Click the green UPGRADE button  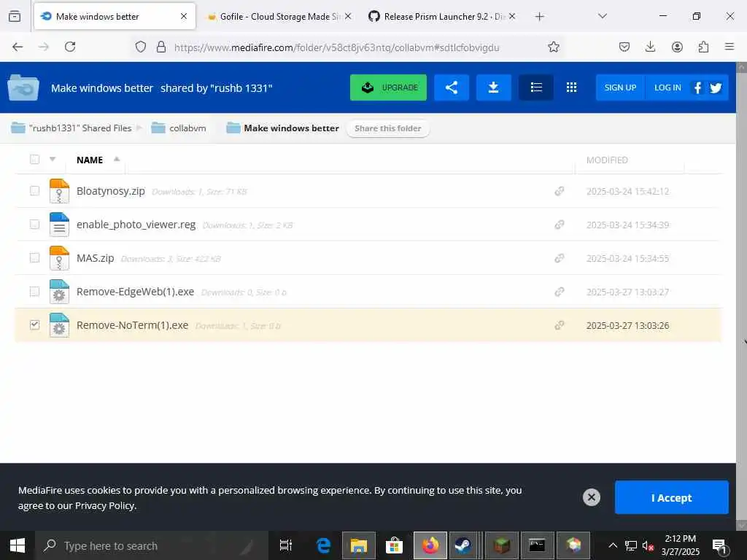(x=388, y=87)
